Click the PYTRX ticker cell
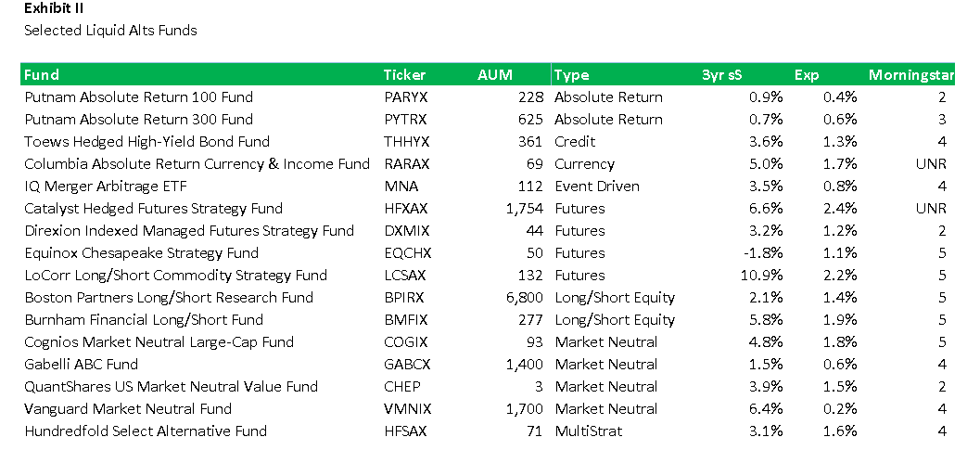The width and height of the screenshot is (980, 463). tap(404, 120)
